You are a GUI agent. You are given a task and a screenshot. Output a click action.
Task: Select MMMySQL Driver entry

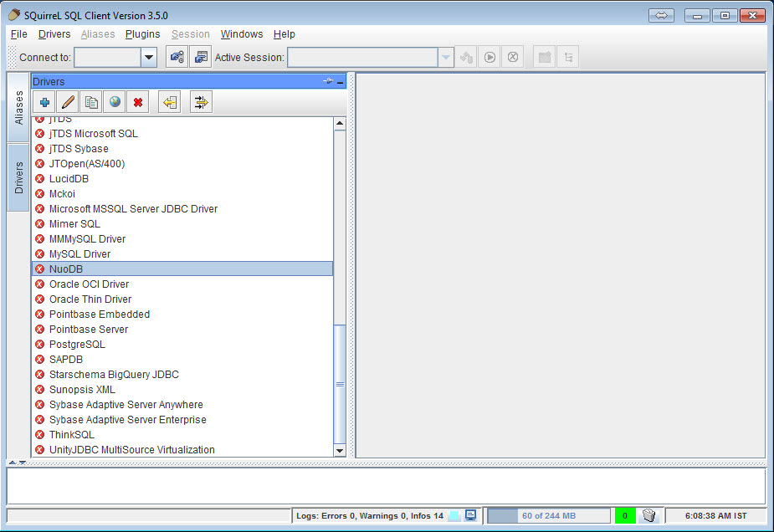pos(182,239)
